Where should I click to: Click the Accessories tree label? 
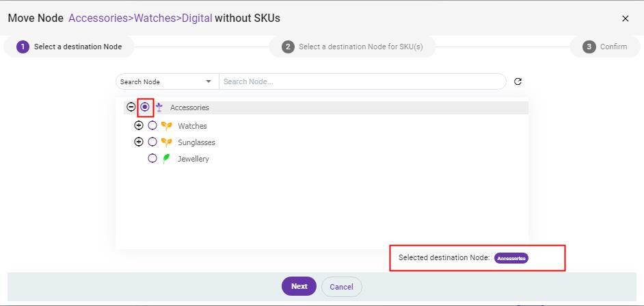190,107
